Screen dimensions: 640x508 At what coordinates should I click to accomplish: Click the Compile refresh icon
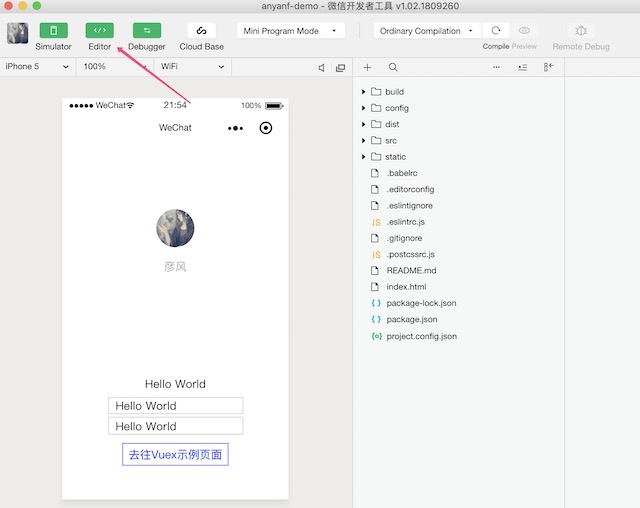496,31
